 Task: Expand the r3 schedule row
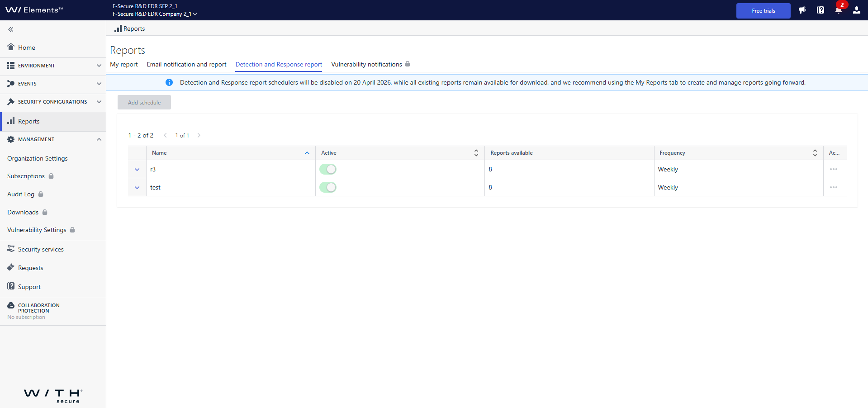(x=137, y=169)
